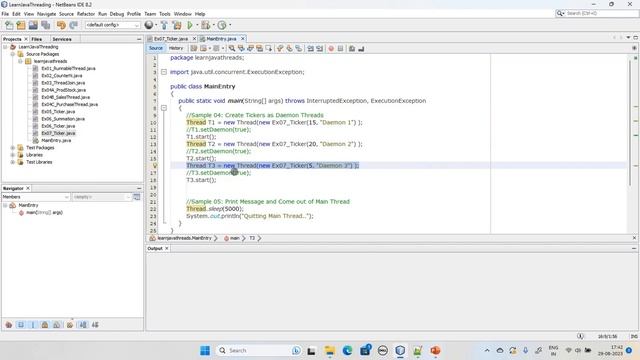Toggle Navigator show non-public members filter
This screenshot has width=640, height=360.
click(45, 325)
